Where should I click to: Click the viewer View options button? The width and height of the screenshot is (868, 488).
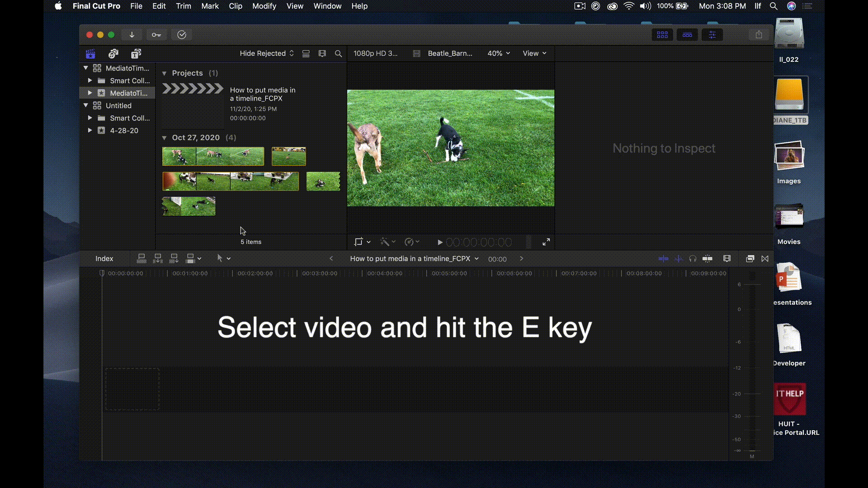tap(534, 53)
